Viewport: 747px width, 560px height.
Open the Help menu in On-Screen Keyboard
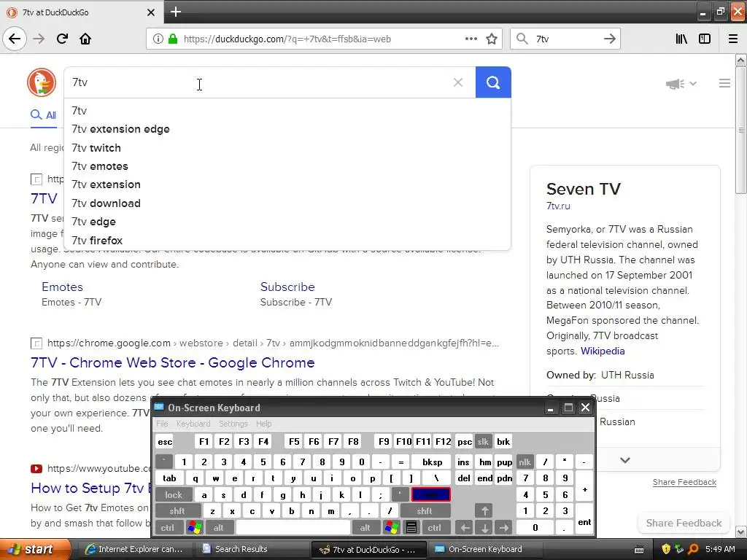(263, 424)
